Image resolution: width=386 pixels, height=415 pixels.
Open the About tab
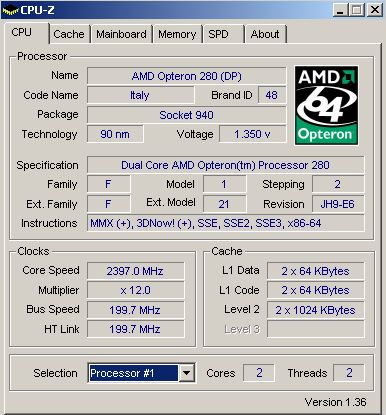(265, 34)
